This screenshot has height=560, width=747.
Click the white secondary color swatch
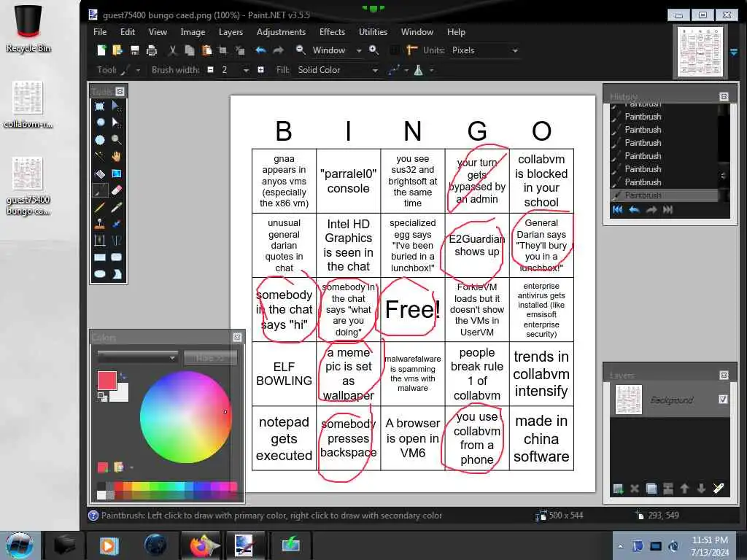point(120,393)
